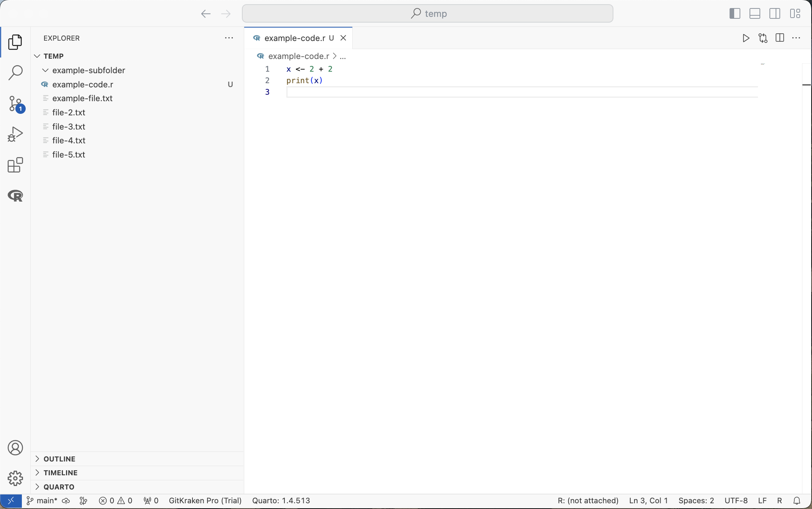Open the R extension sidebar icon

15,196
